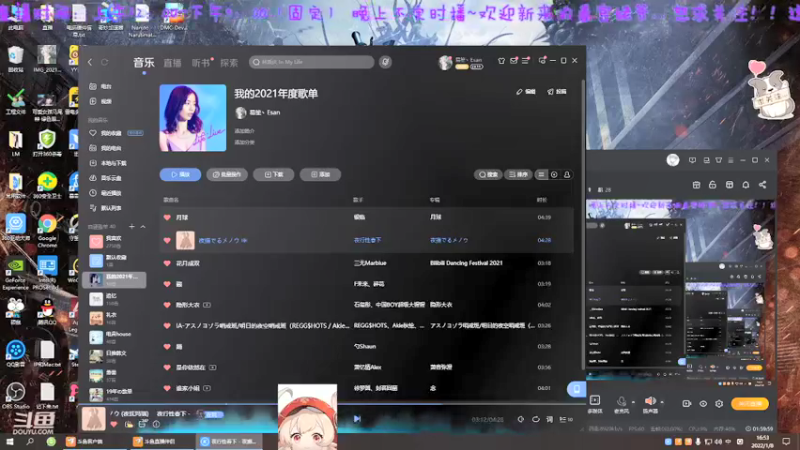Viewport: 800px width, 450px height.
Task: Open sound effect icon in player bar
Action: 520,419
